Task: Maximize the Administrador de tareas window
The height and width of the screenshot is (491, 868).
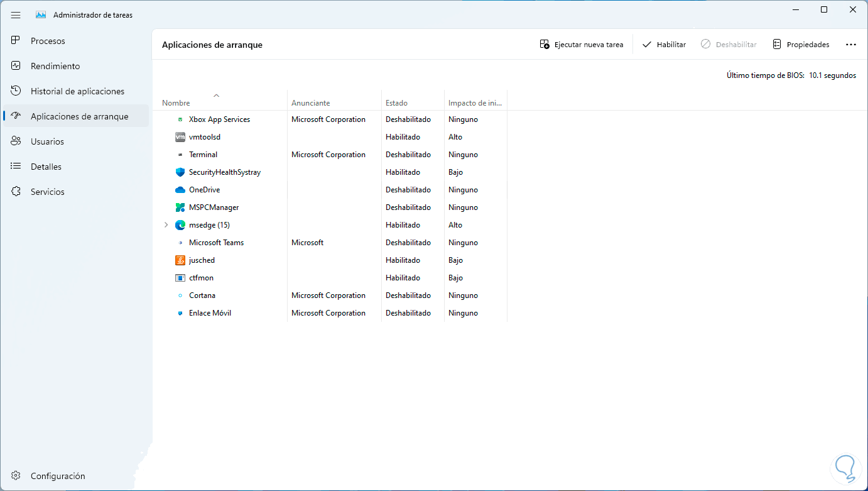Action: click(x=824, y=9)
